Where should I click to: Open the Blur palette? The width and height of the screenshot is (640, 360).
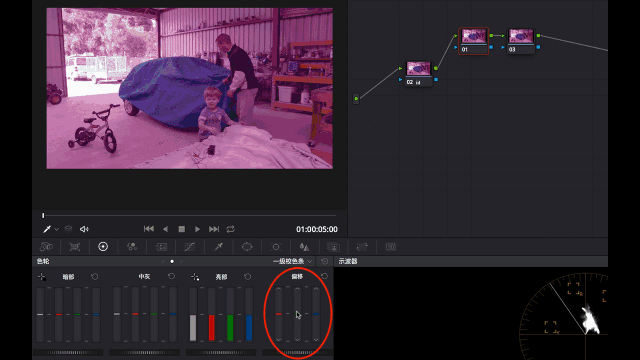tap(304, 247)
